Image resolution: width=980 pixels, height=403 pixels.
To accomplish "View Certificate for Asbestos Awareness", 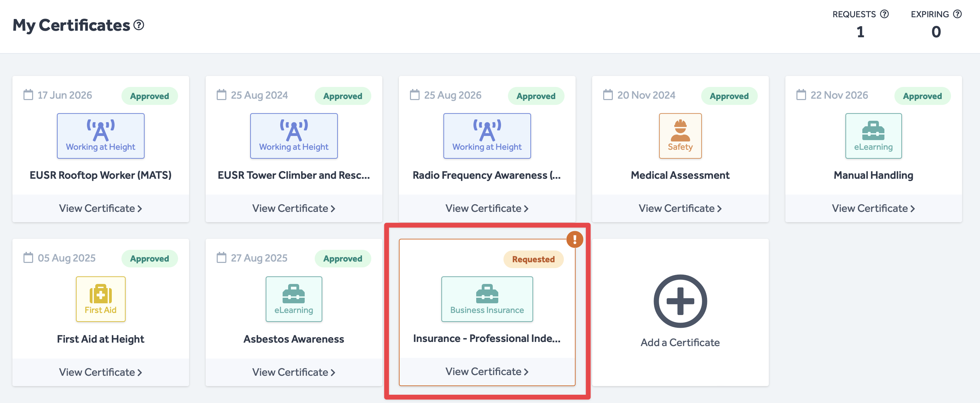I will tap(293, 372).
